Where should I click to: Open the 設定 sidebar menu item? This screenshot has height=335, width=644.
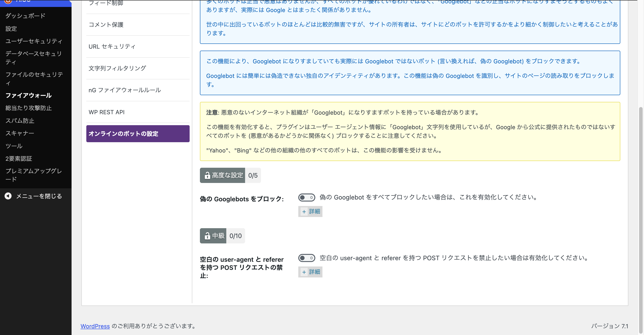pos(11,28)
